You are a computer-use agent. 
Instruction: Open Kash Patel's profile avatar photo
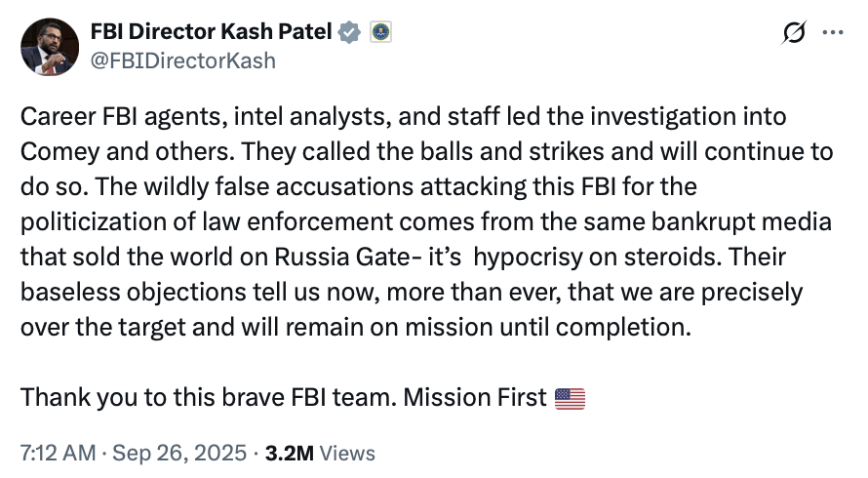tap(49, 46)
